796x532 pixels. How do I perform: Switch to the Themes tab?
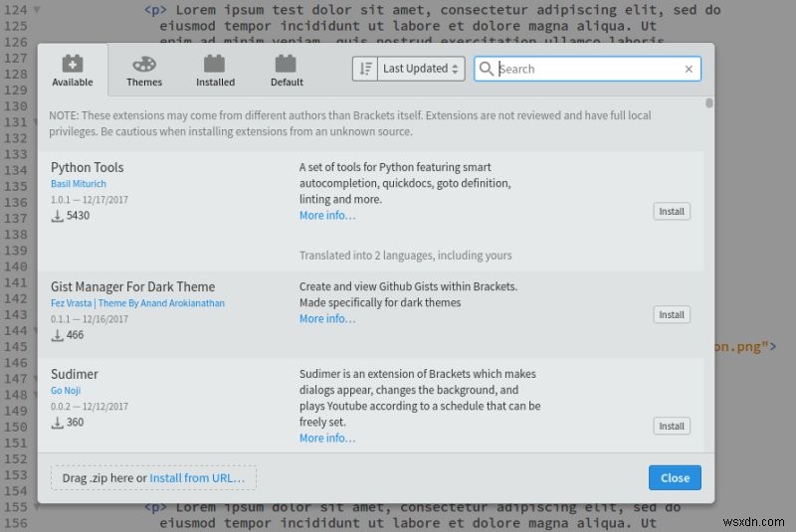(144, 71)
